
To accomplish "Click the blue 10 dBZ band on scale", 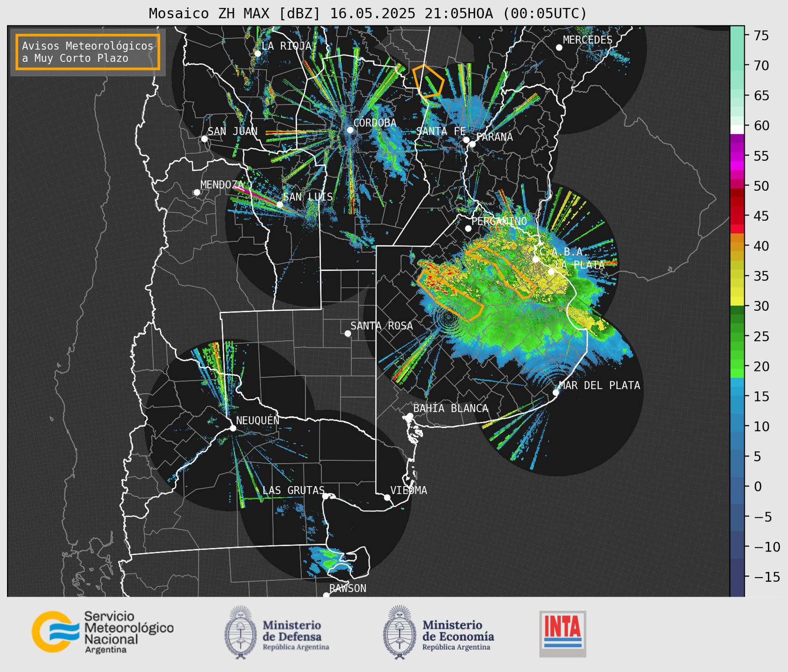I will click(737, 426).
